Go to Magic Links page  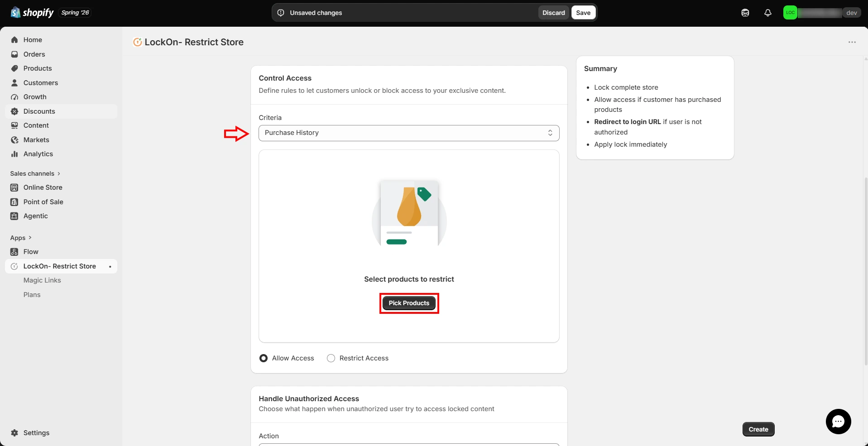[x=42, y=280]
